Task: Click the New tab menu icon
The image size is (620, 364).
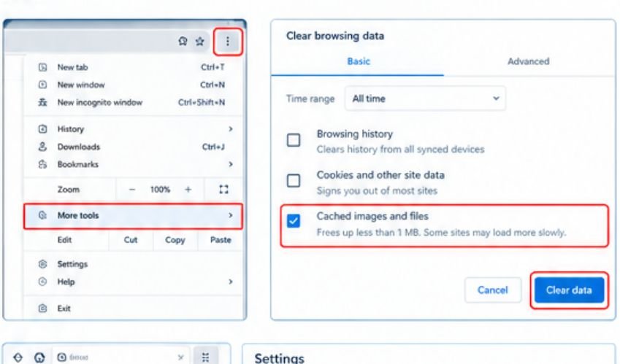Action: 42,67
